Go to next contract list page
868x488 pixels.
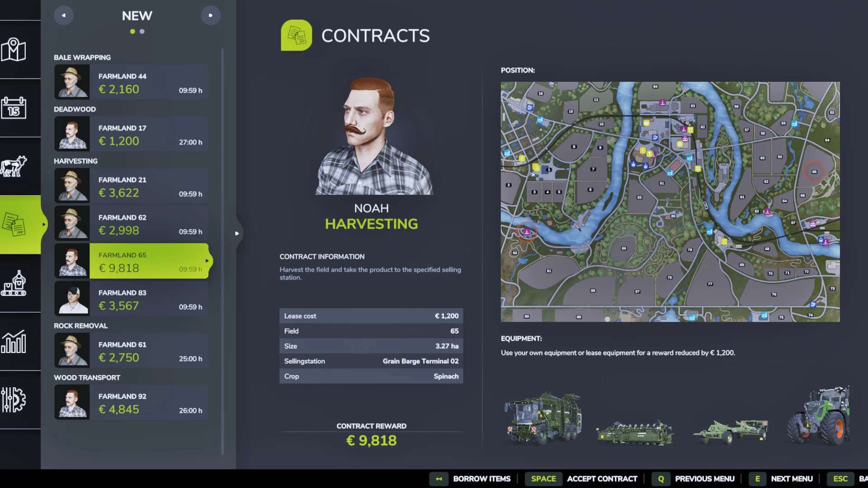[x=210, y=15]
